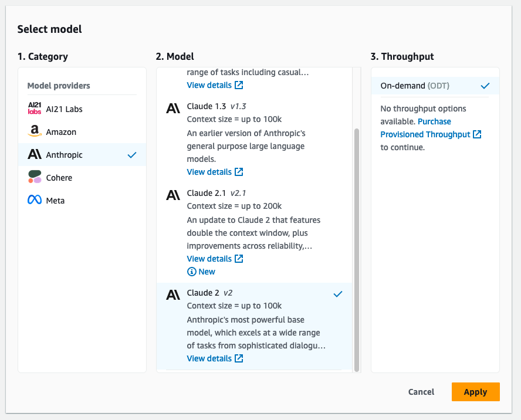
Task: Click the Anthropic logo beside Claude 2.1
Action: tap(173, 195)
